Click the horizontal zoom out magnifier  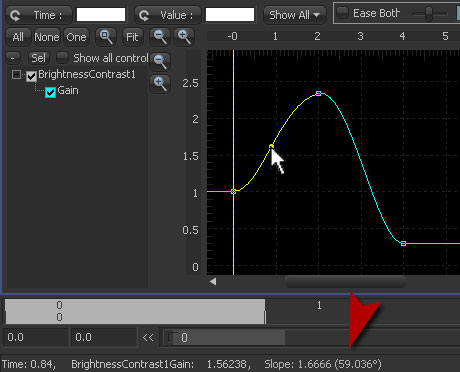pyautogui.click(x=160, y=36)
